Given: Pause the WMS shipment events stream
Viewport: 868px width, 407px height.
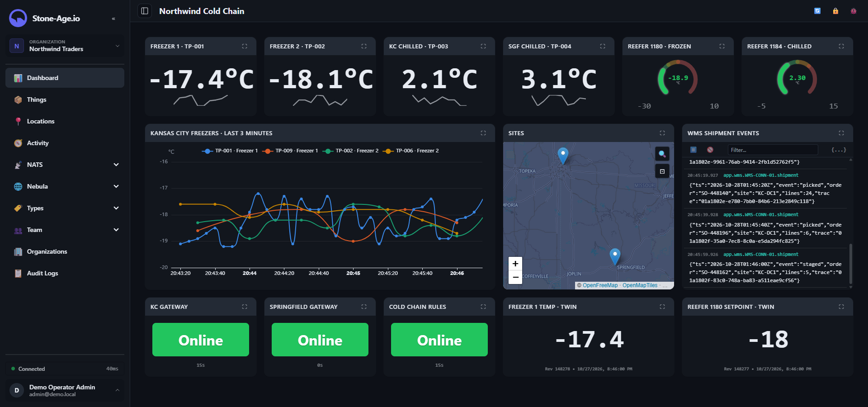Looking at the screenshot, I should [693, 150].
